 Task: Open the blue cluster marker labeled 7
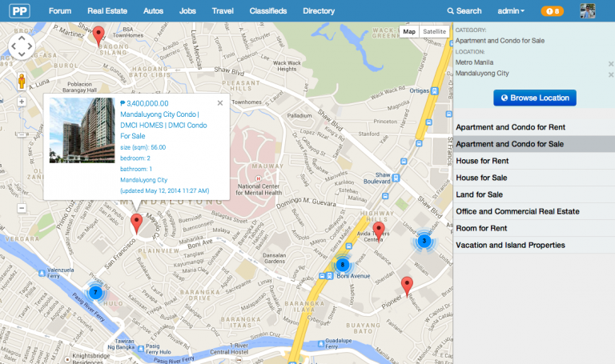pyautogui.click(x=95, y=292)
